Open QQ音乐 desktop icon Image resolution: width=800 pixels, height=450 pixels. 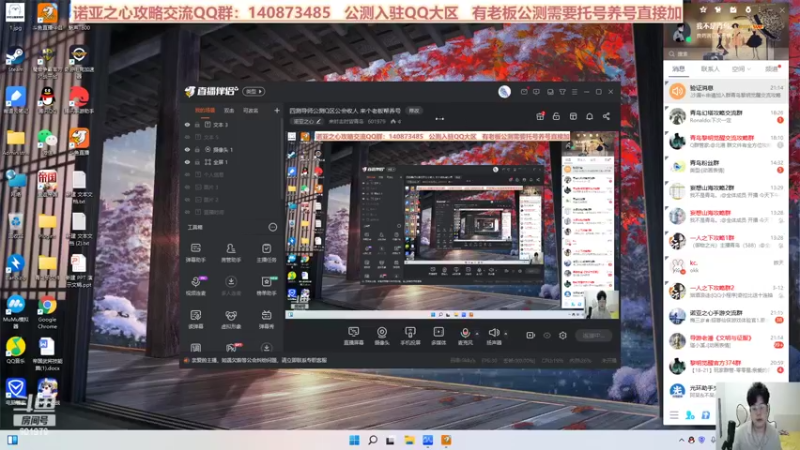point(15,350)
